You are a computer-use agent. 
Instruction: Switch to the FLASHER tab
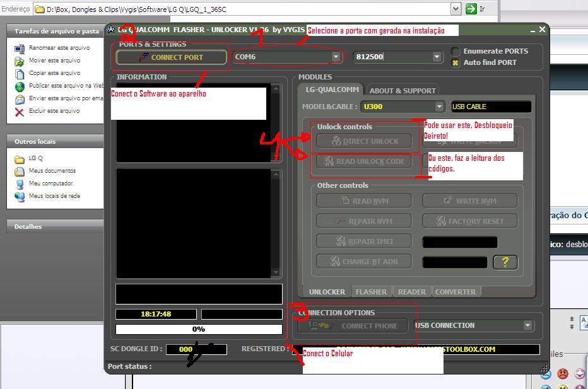pos(371,292)
